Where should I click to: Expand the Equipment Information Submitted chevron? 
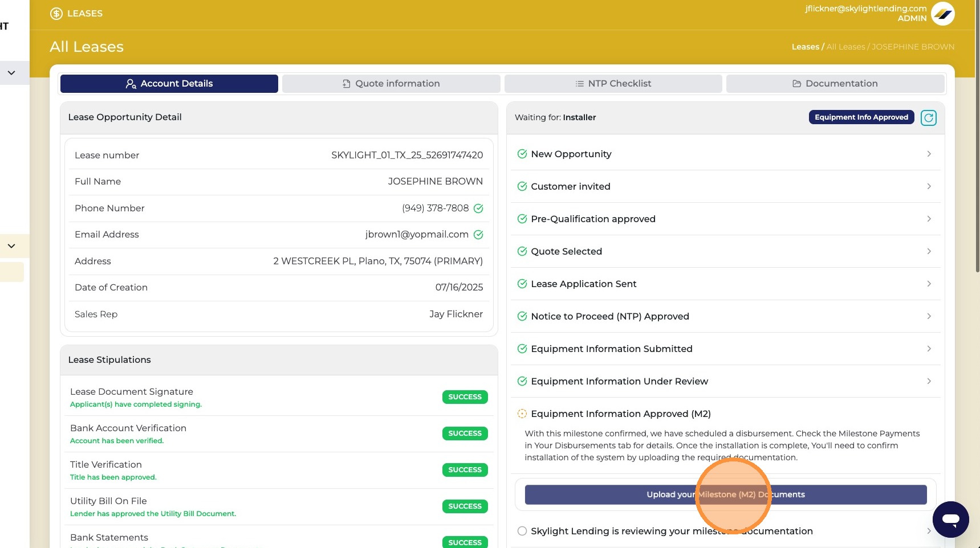click(x=929, y=349)
